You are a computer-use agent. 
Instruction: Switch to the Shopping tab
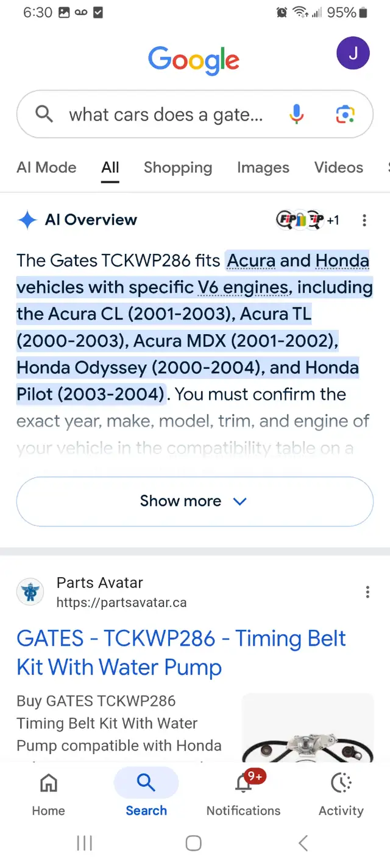178,167
